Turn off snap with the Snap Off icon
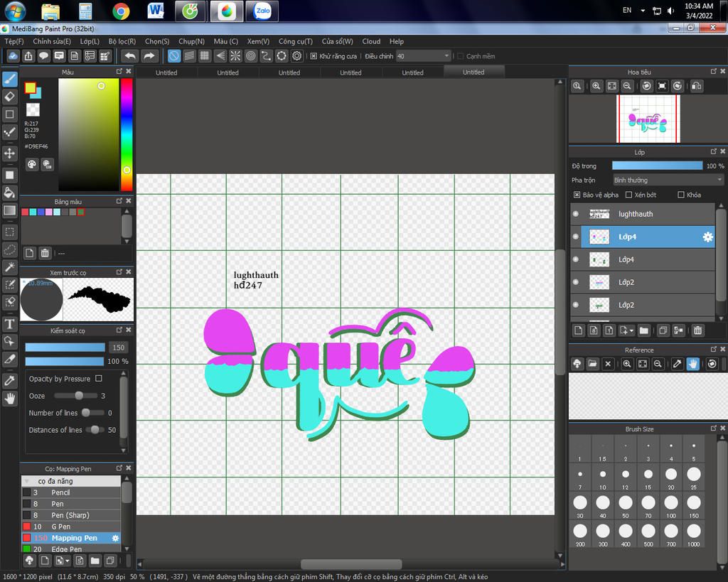Image resolution: width=728 pixels, height=582 pixels. (x=173, y=56)
